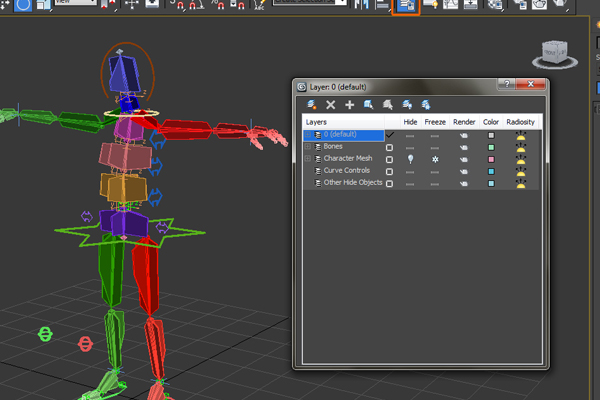
Task: Close the Layer dialog window
Action: [530, 84]
